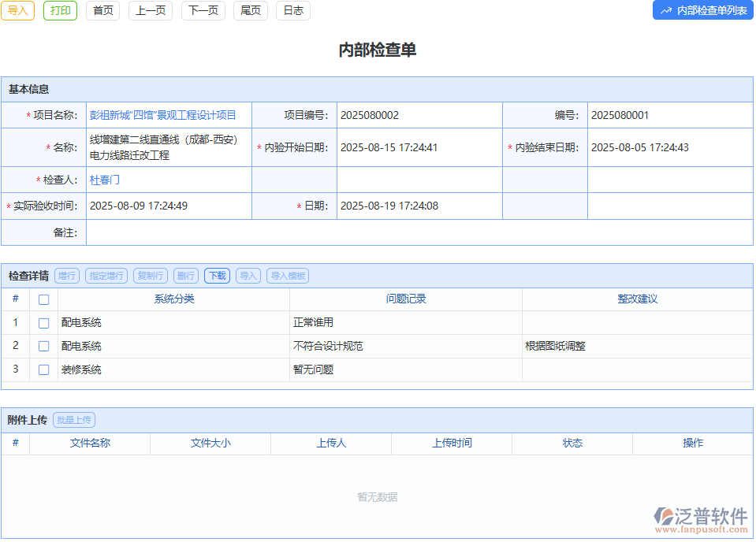This screenshot has width=756, height=542.
Task: Click 下载 to download check details
Action: (x=217, y=276)
